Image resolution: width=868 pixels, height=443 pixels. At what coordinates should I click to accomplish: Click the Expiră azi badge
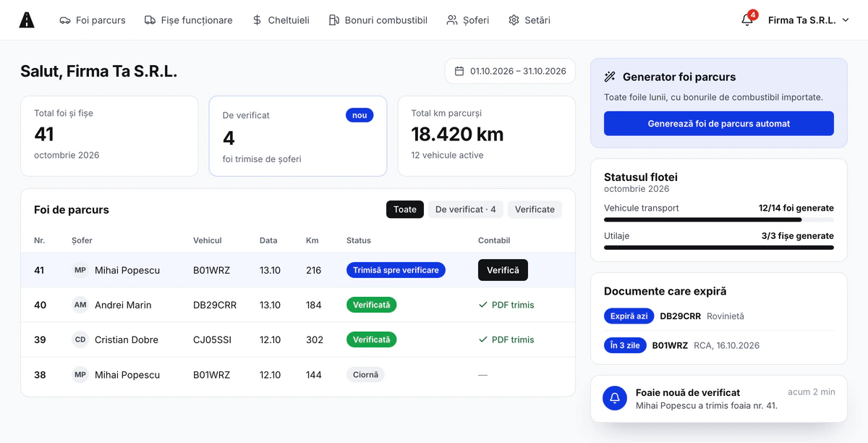coord(629,316)
